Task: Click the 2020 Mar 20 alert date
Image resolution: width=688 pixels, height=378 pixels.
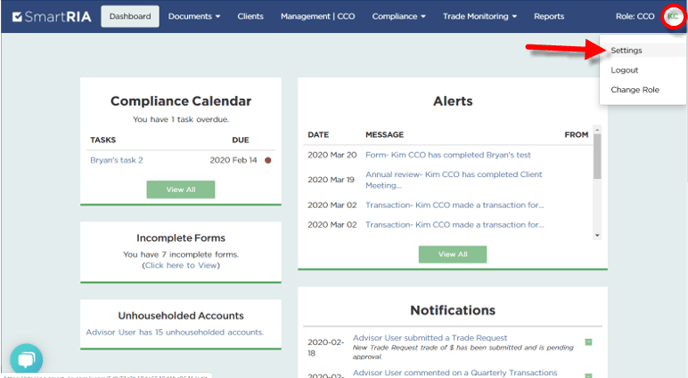Action: point(332,155)
